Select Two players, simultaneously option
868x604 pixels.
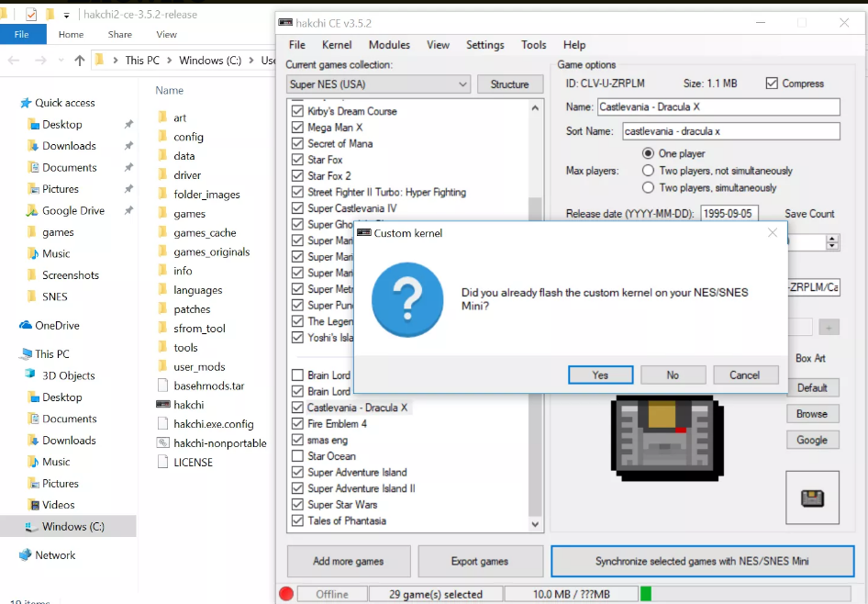[x=648, y=187]
